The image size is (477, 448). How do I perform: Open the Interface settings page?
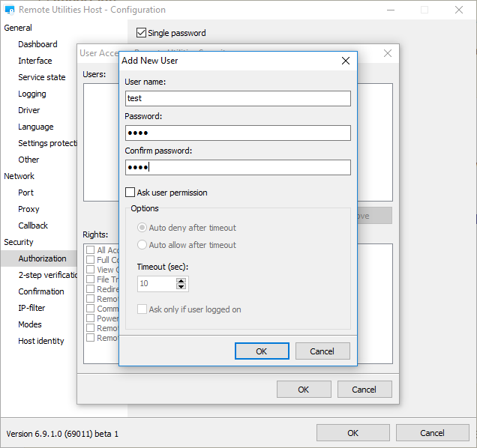click(x=35, y=61)
